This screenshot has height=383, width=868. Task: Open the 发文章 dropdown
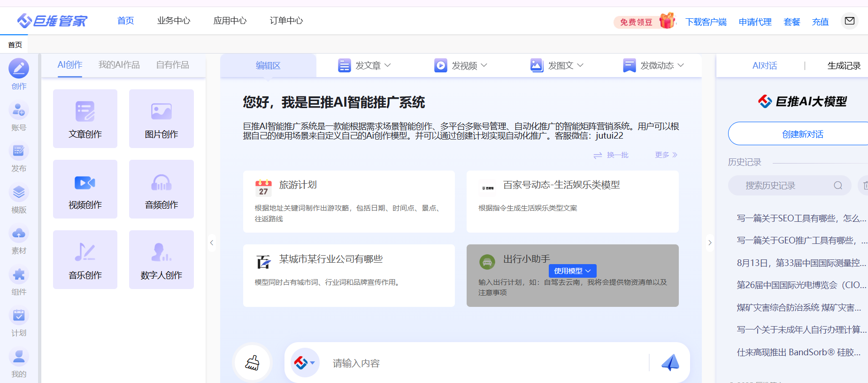(364, 65)
